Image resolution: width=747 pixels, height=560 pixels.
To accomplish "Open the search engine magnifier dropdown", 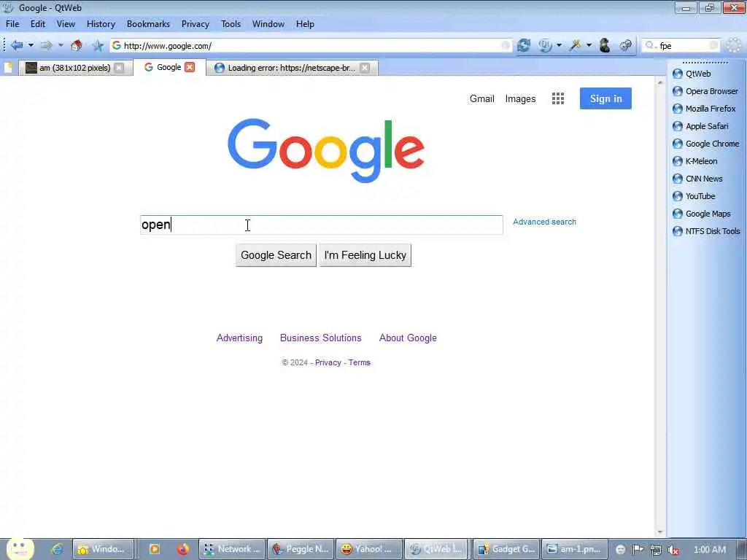I will (x=651, y=46).
